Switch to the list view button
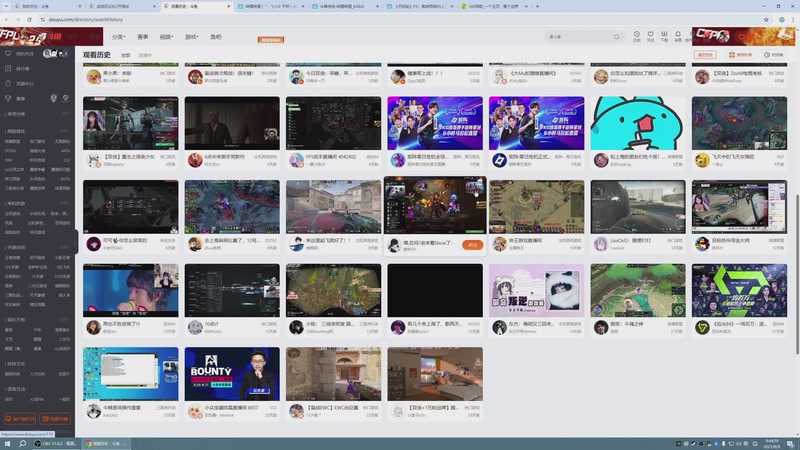The width and height of the screenshot is (800, 450). click(740, 55)
